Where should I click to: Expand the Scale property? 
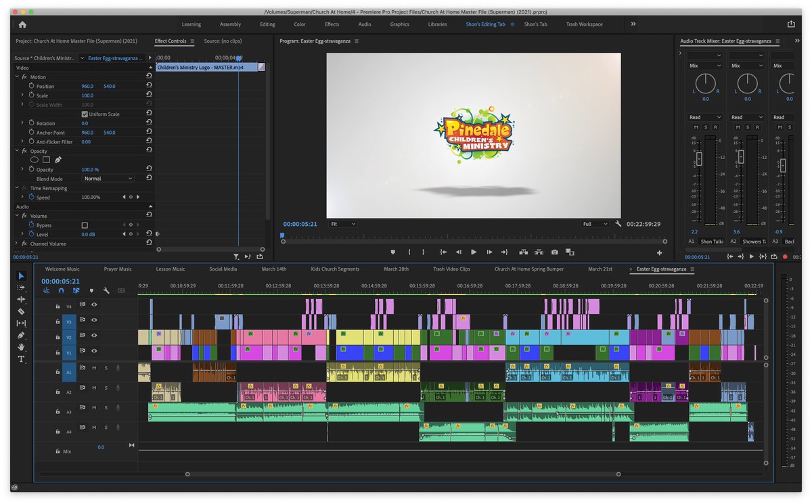(22, 95)
